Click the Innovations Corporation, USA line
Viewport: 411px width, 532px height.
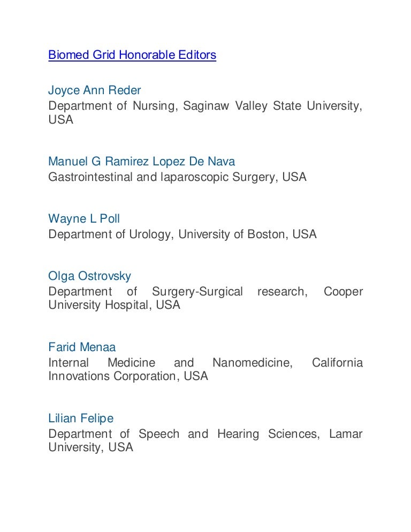(128, 376)
